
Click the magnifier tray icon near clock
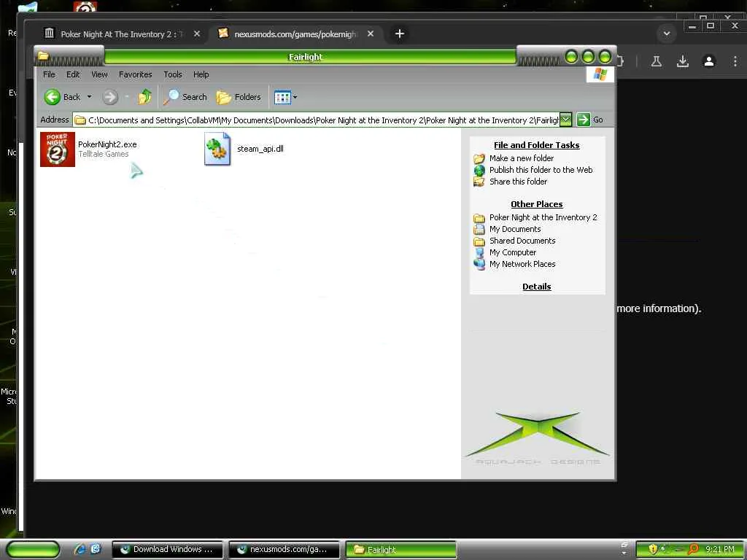[694, 549]
